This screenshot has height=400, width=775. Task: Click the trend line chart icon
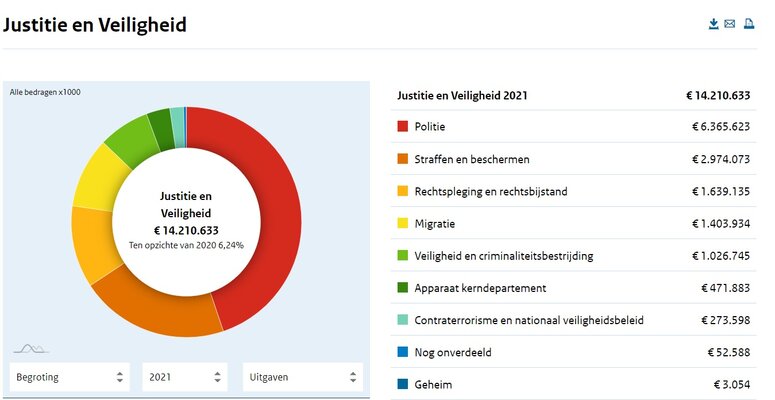pyautogui.click(x=31, y=349)
